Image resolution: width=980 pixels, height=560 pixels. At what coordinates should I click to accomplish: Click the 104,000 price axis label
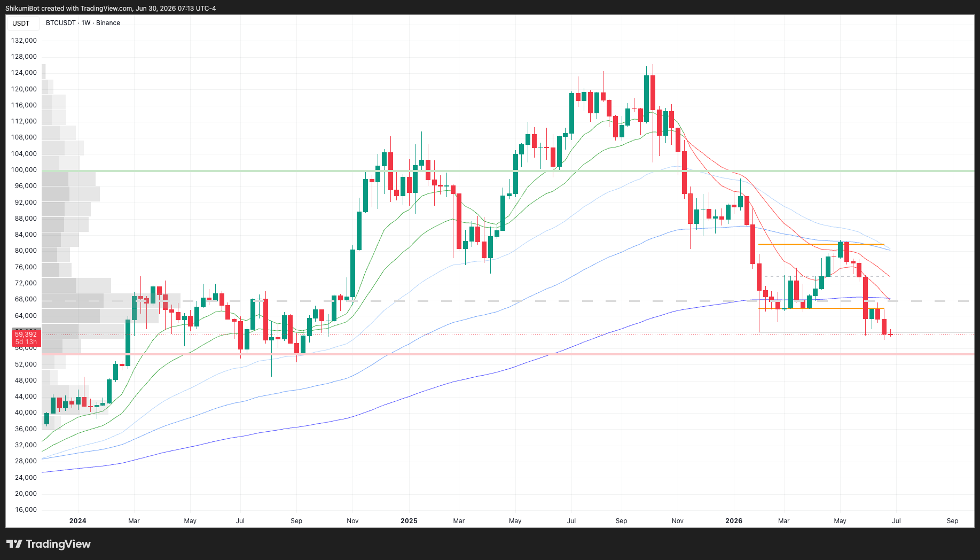point(24,154)
